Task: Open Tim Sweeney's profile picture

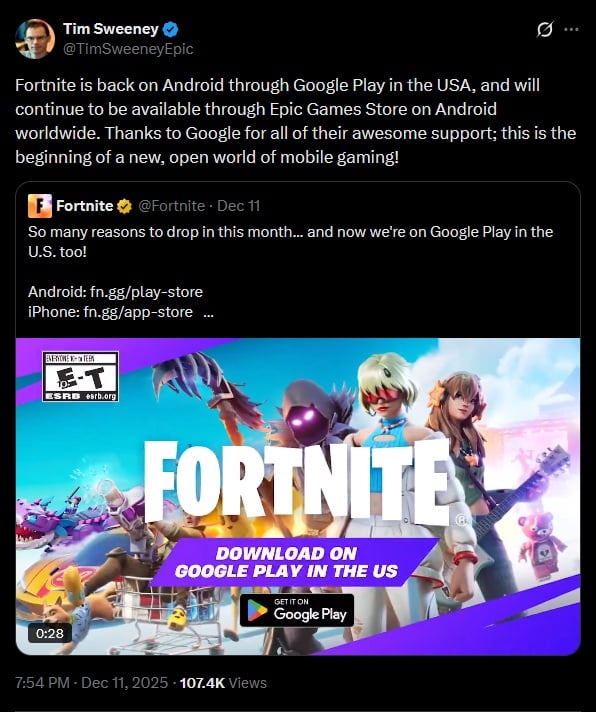Action: tap(35, 39)
